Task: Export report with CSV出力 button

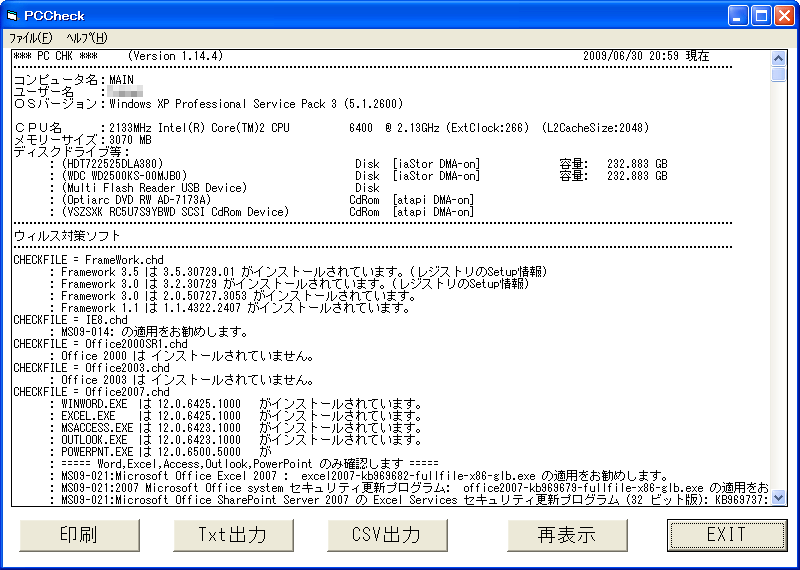Action: pos(387,535)
